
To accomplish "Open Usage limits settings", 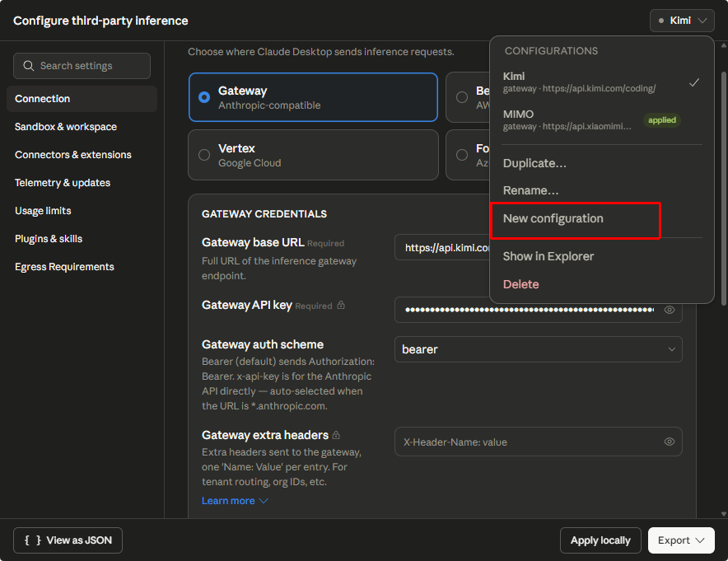I will (82, 210).
